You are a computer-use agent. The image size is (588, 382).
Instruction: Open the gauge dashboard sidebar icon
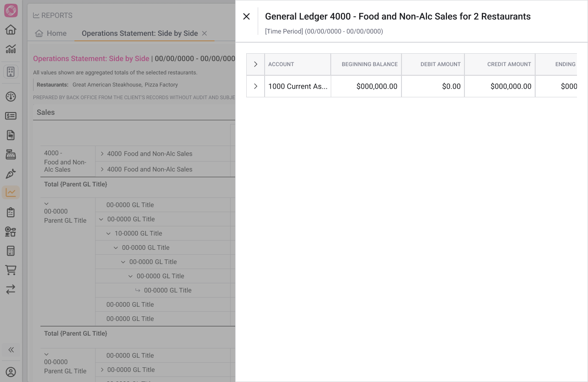coord(11,96)
